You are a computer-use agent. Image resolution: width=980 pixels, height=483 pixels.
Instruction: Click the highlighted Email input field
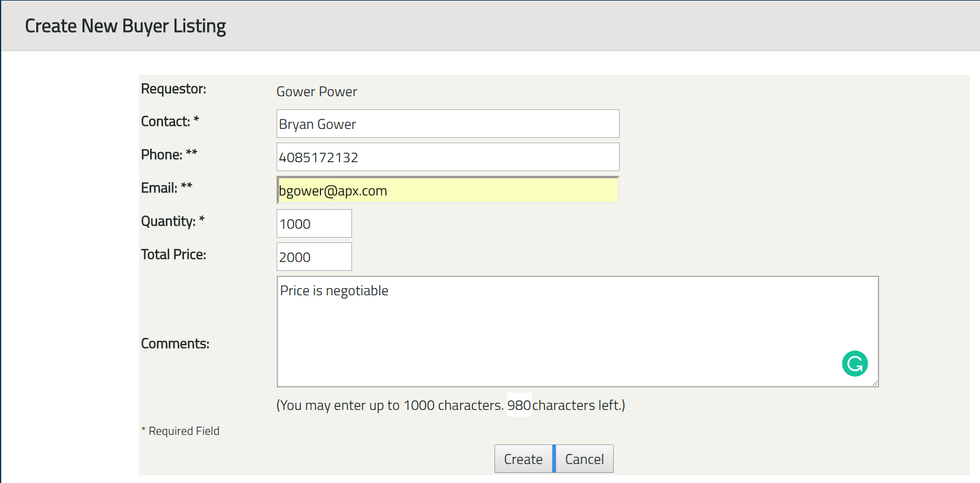tap(448, 191)
